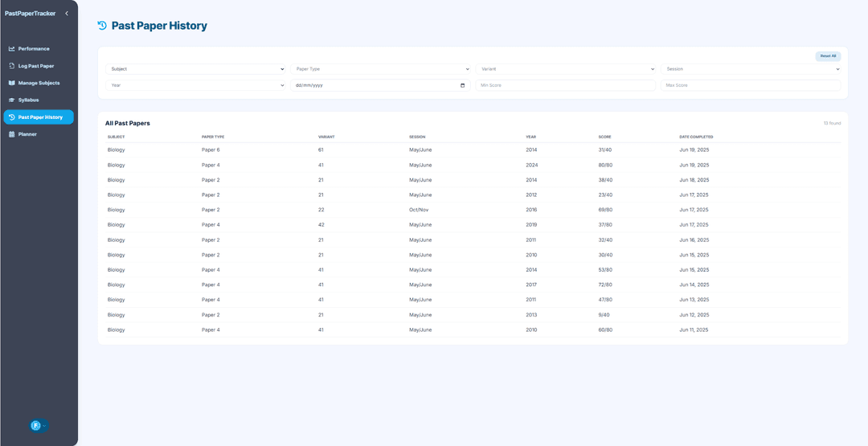Click the history icon beside the page title
Screen dimensions: 868x446
point(102,26)
